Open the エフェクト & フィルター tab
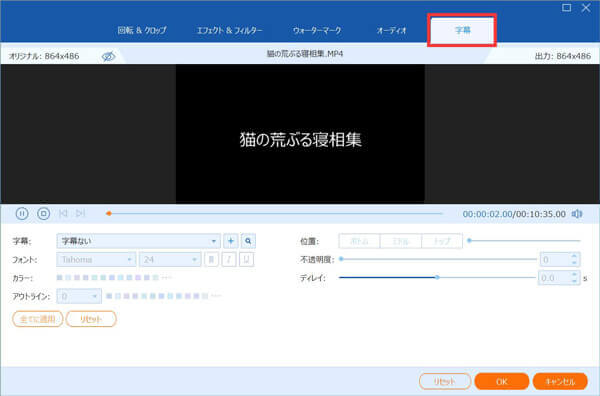600x396 pixels. point(229,30)
